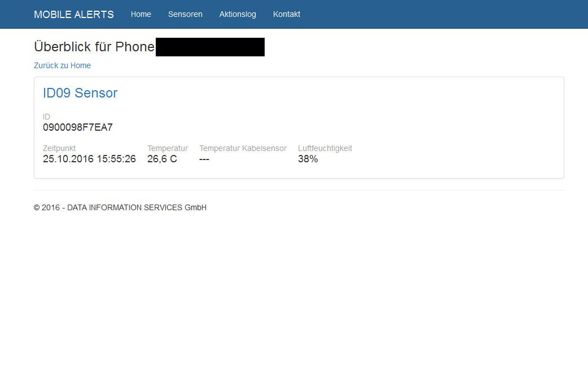
Task: Click the Zeitpunkt label
Action: pos(59,148)
